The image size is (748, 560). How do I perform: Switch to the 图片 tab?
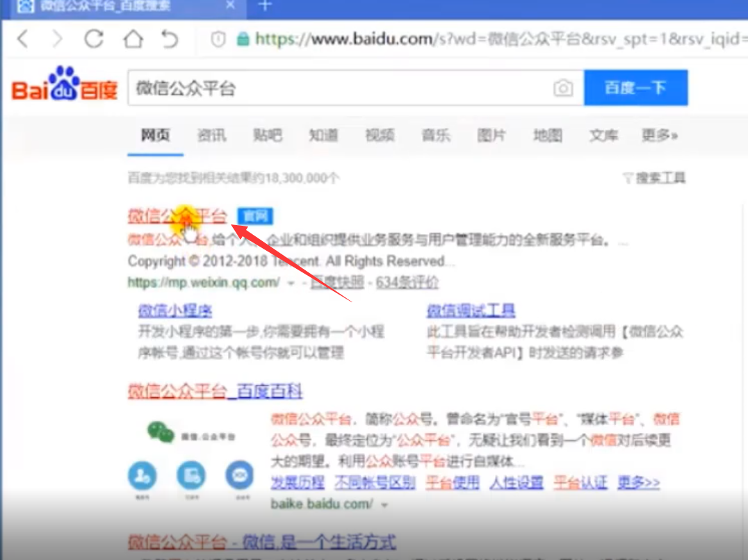[x=491, y=135]
